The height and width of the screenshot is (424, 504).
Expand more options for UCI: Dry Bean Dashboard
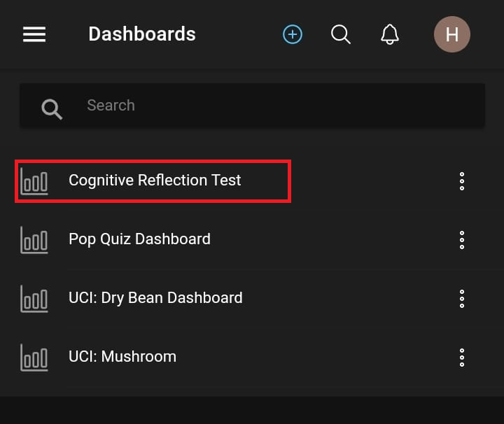click(x=462, y=298)
